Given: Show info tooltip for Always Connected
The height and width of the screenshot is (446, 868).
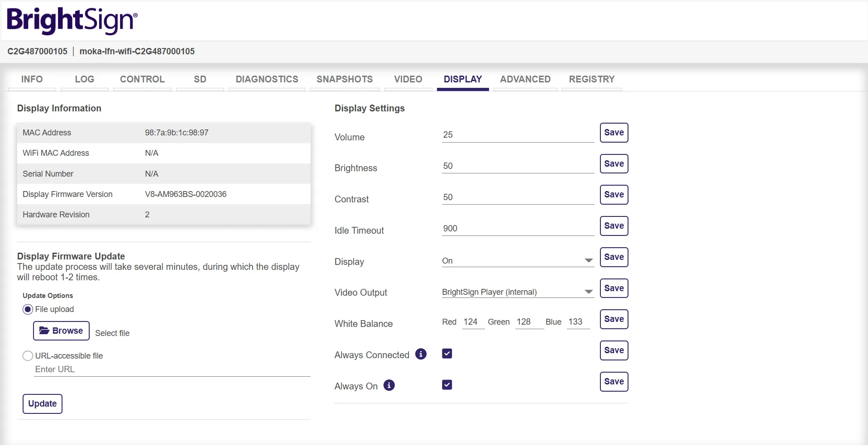Looking at the screenshot, I should [421, 354].
